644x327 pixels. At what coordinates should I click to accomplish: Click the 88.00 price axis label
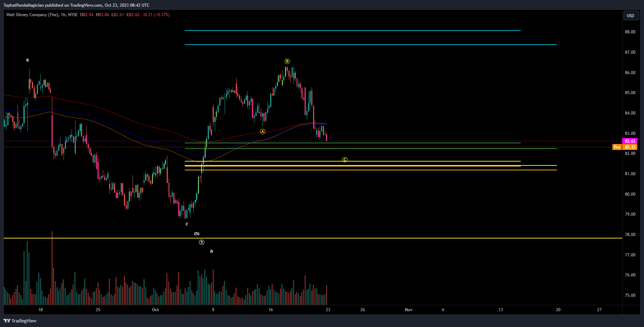click(x=630, y=32)
